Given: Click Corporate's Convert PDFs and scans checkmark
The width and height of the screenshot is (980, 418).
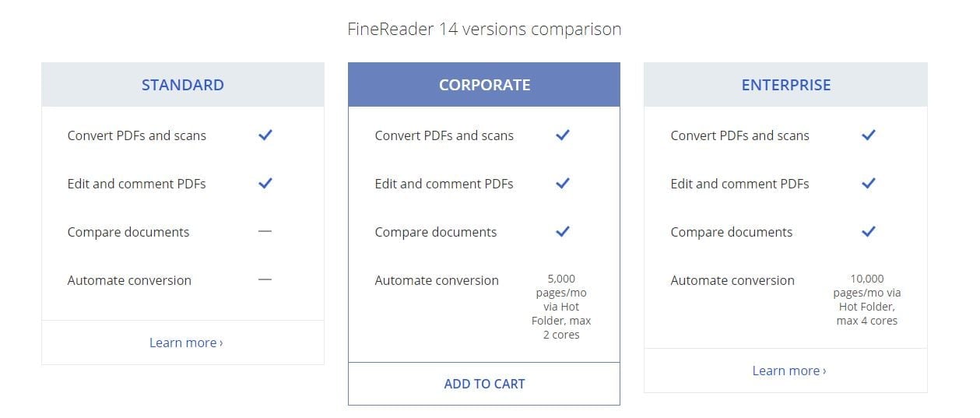Looking at the screenshot, I should click(x=562, y=135).
